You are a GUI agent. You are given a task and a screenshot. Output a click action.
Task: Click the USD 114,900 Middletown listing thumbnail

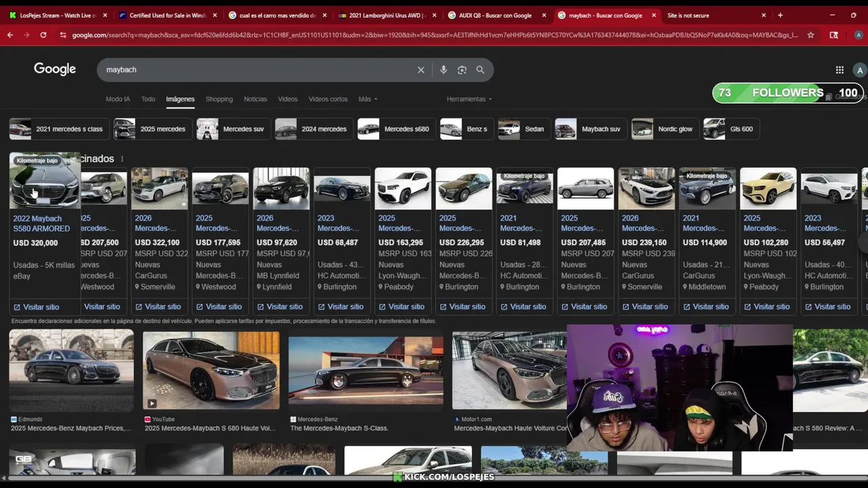(707, 188)
